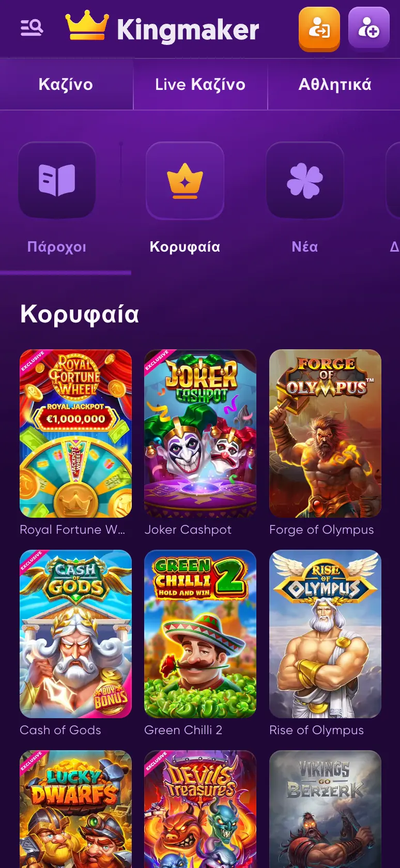This screenshot has height=868, width=400.
Task: Tap the partially visible category icon at right edge
Action: click(x=393, y=180)
